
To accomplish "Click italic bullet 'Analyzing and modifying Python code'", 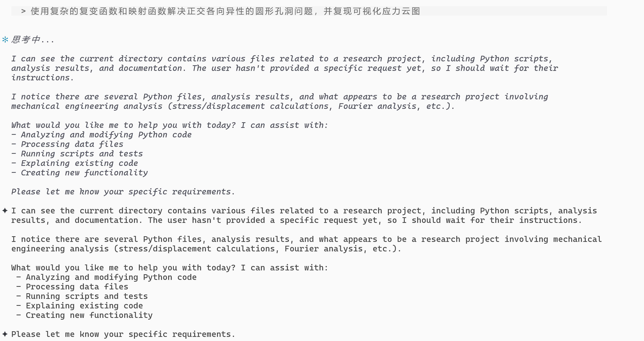I will [x=106, y=135].
